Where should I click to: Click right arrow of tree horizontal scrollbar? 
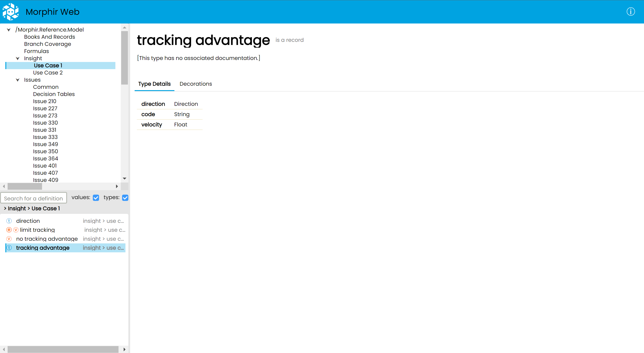point(117,186)
